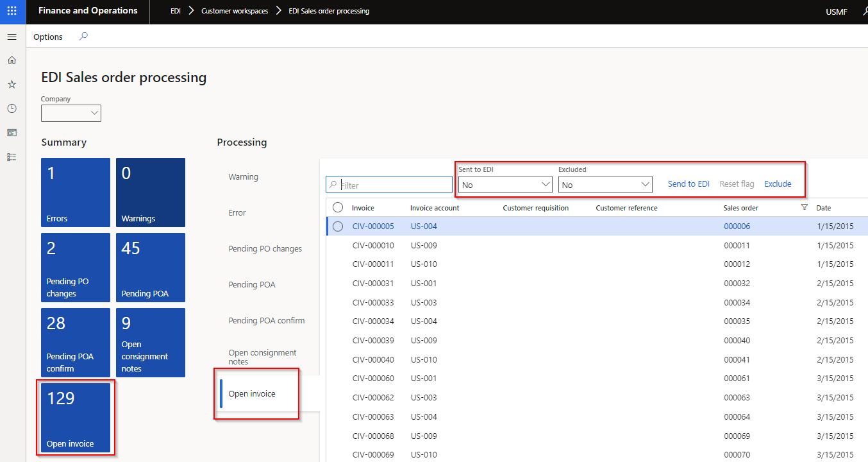Image resolution: width=868 pixels, height=462 pixels.
Task: Open Favorites via the star icon
Action: [12, 83]
